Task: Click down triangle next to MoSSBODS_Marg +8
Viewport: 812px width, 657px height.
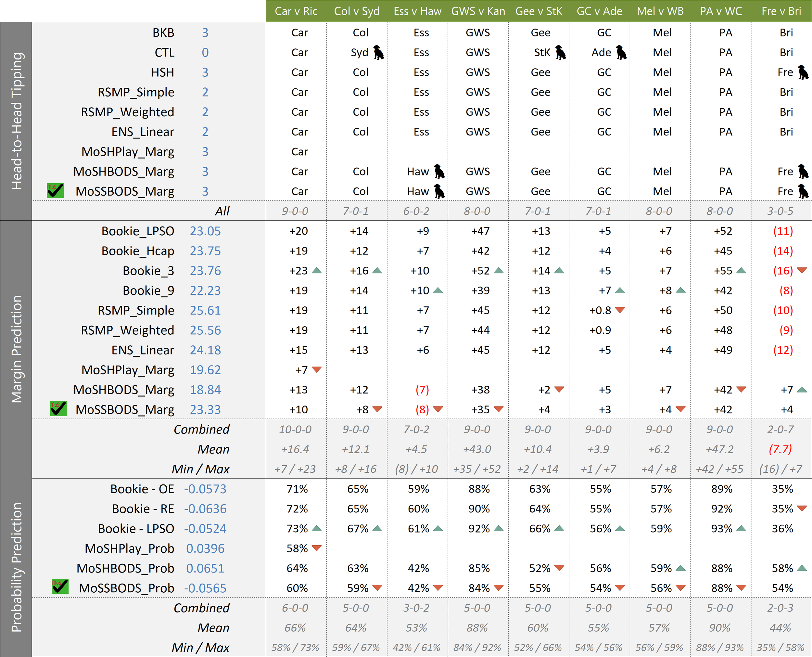Action: [x=377, y=409]
